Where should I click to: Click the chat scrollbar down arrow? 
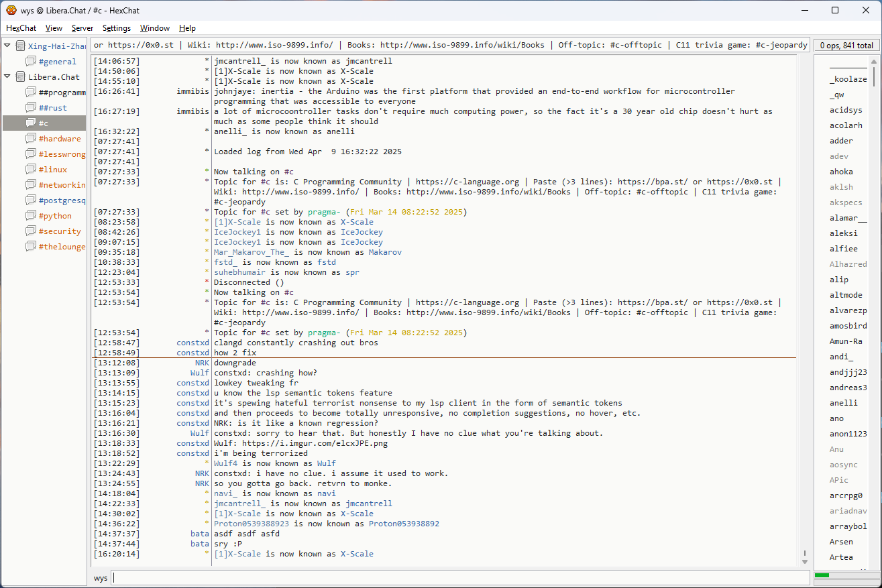805,561
